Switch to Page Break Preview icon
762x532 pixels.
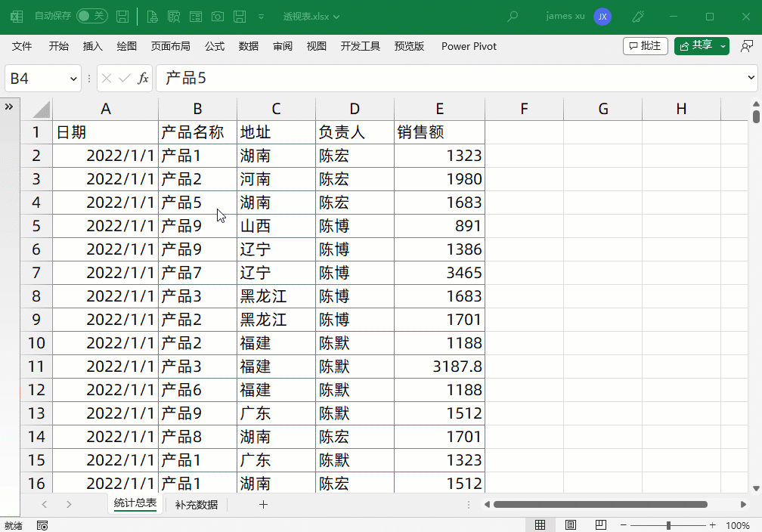[601, 524]
